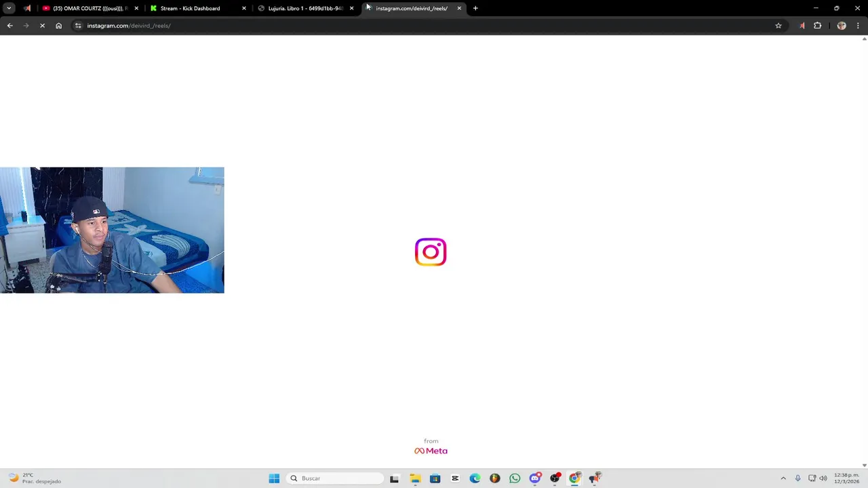Launch Microsoft Store from the taskbar

click(435, 479)
